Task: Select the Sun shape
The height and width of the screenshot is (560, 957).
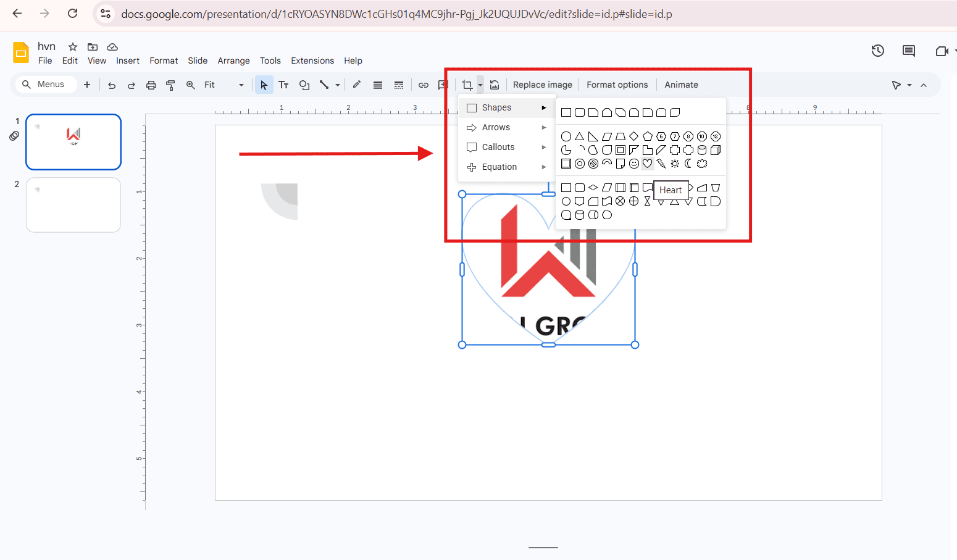Action: [x=675, y=164]
